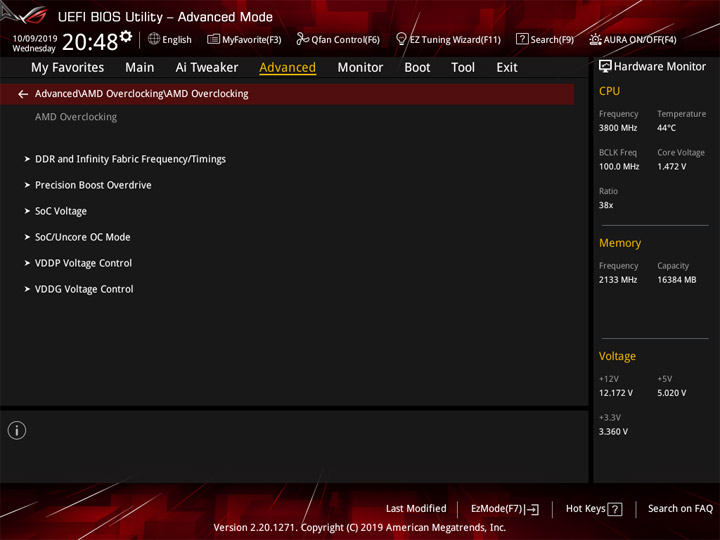Click the Search(F9) text label
The width and height of the screenshot is (720, 540).
tap(552, 40)
